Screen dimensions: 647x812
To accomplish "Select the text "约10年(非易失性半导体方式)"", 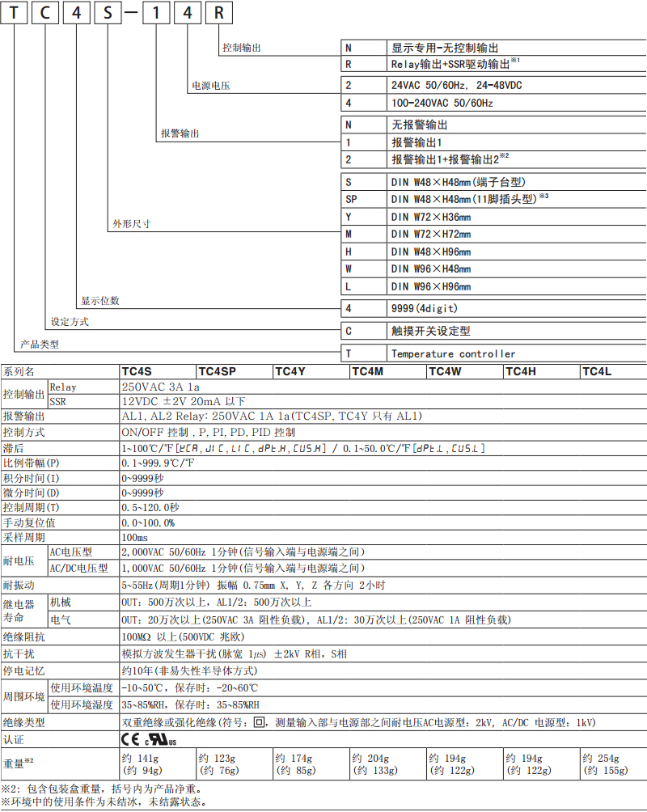I will (189, 670).
